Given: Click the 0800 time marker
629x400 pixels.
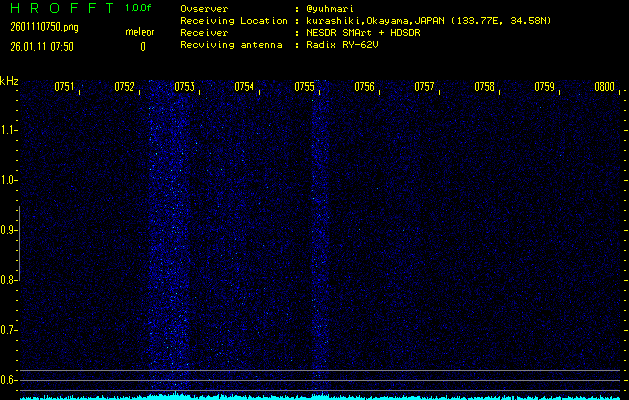Looking at the screenshot, I should (x=605, y=87).
